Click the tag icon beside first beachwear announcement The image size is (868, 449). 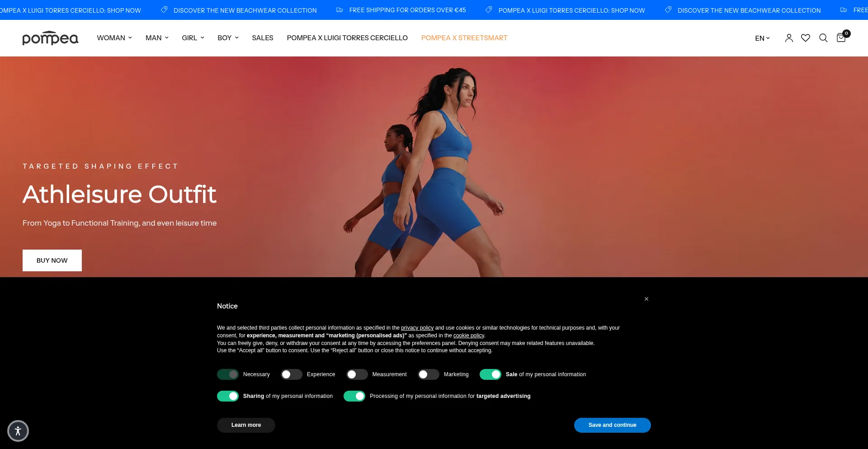[x=164, y=9]
